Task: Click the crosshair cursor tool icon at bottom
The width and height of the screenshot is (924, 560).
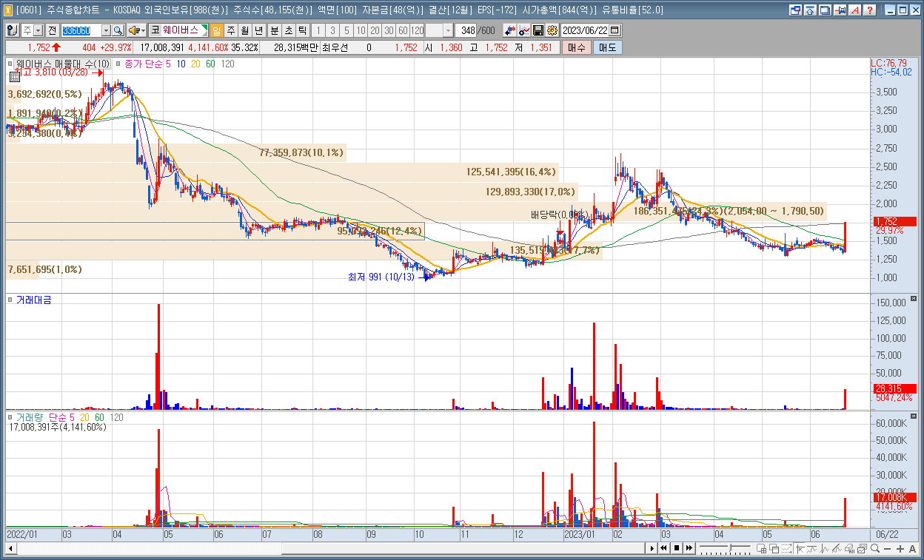Action: point(800,548)
